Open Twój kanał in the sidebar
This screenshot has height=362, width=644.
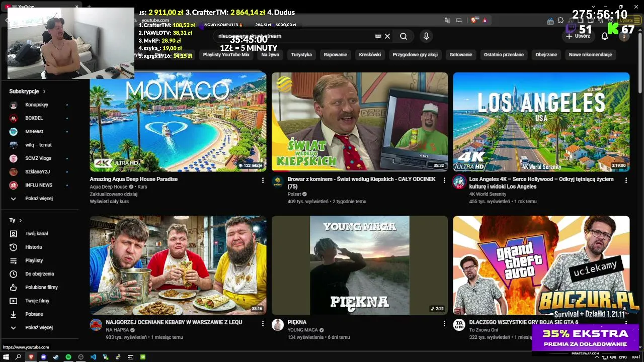[37, 234]
